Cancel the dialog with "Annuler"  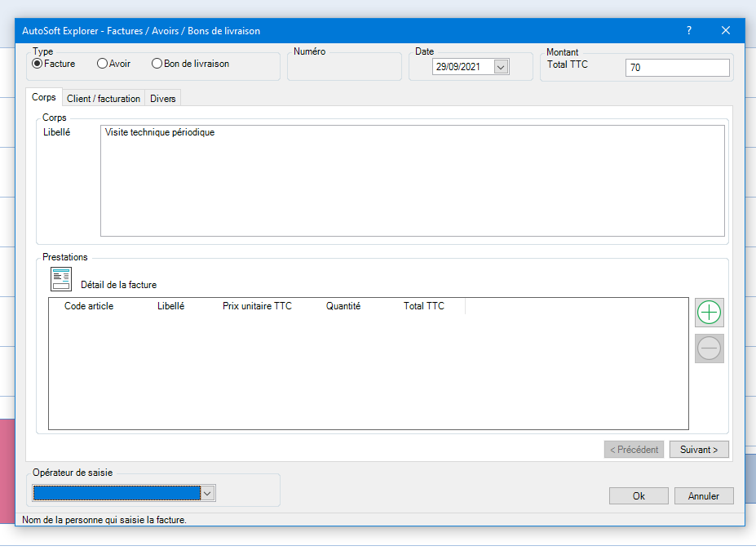[x=703, y=495]
